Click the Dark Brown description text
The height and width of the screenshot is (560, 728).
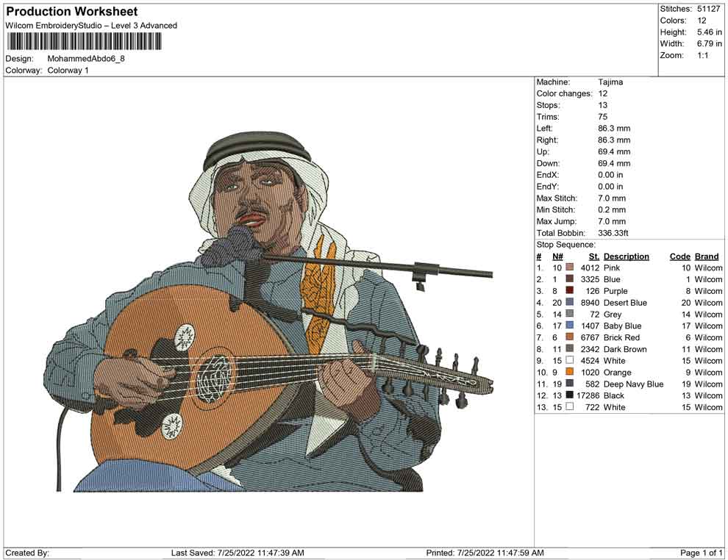point(625,349)
